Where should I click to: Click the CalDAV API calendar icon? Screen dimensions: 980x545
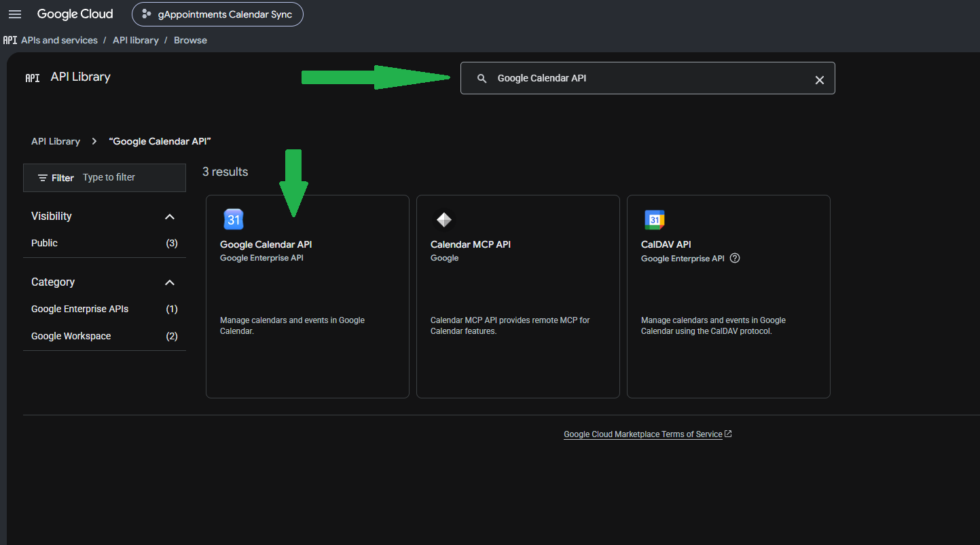click(x=655, y=219)
